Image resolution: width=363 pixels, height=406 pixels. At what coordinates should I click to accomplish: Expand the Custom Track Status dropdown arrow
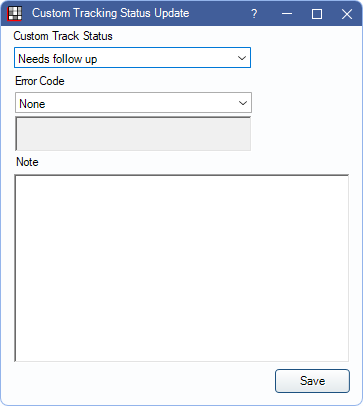(x=242, y=58)
